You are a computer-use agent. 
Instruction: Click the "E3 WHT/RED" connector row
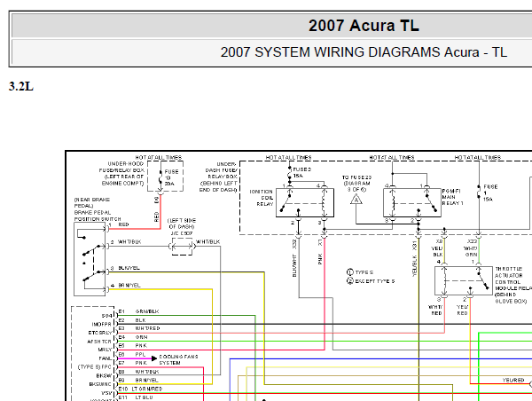click(139, 328)
